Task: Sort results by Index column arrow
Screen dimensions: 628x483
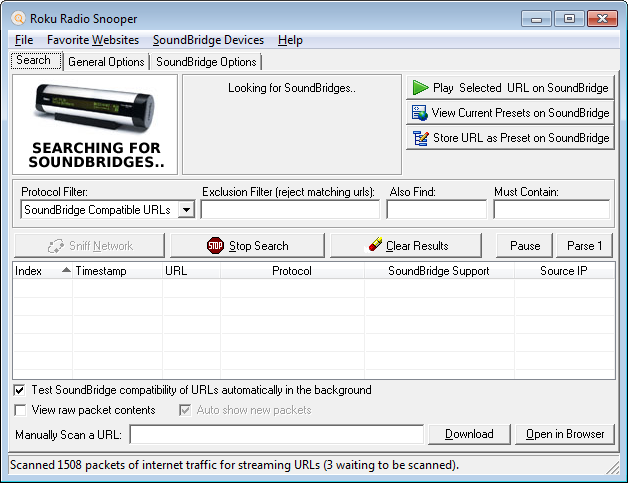Action: click(66, 270)
